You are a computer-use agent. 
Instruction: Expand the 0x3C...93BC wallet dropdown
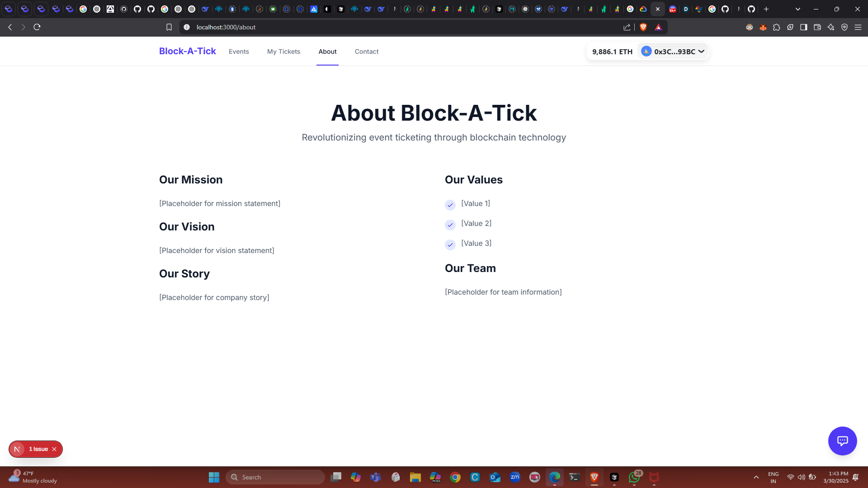[x=673, y=52]
